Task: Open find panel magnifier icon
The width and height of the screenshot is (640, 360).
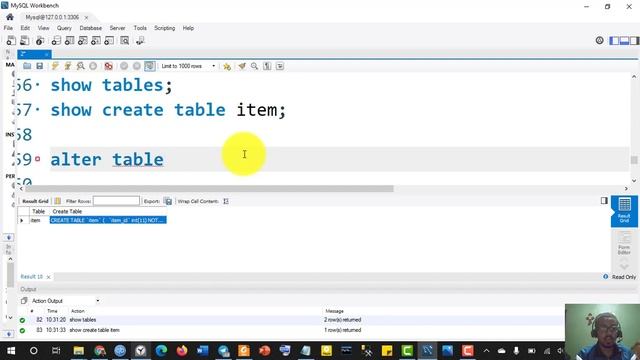Action: tap(254, 66)
